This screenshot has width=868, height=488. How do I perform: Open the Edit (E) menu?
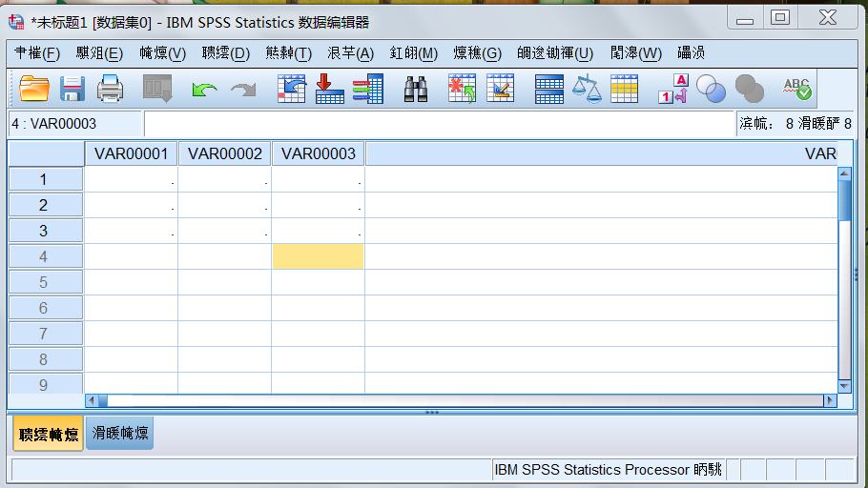[99, 53]
